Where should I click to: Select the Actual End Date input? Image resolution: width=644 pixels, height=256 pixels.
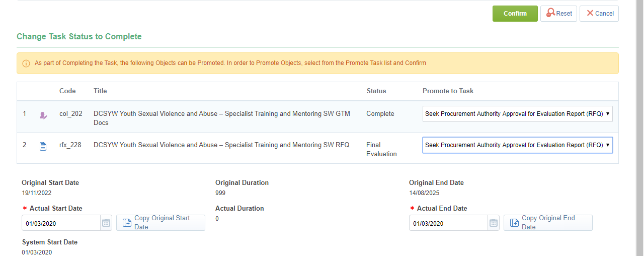tap(448, 223)
